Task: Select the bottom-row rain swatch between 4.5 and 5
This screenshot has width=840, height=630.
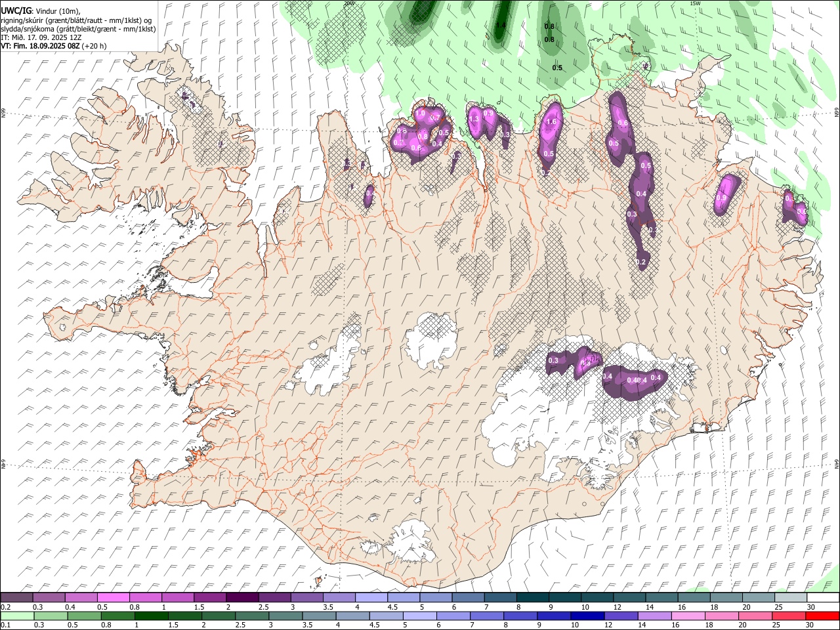Action: tap(386, 616)
